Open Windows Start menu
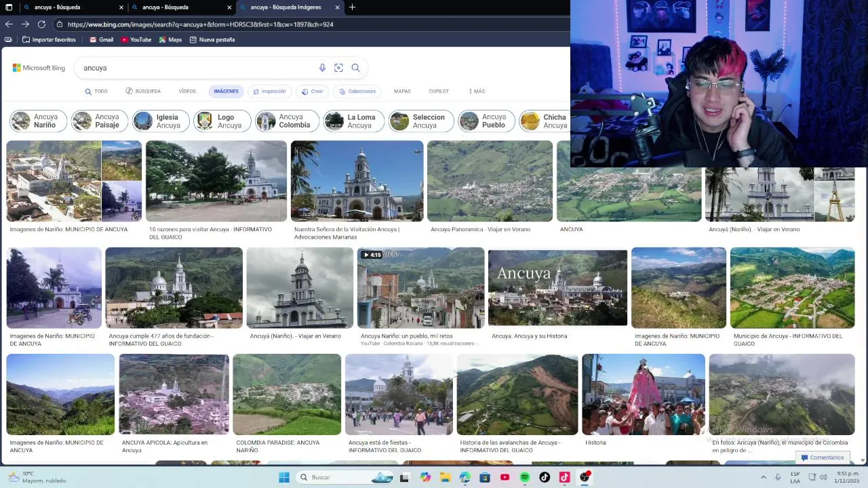This screenshot has height=488, width=868. [x=284, y=477]
